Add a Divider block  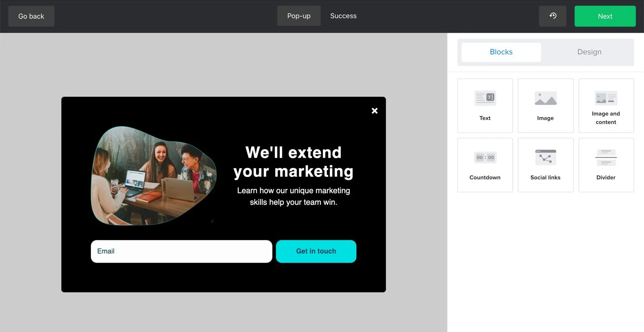pyautogui.click(x=606, y=165)
